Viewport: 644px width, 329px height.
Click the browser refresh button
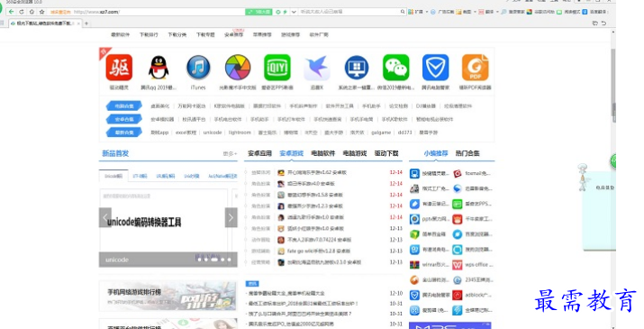22,12
